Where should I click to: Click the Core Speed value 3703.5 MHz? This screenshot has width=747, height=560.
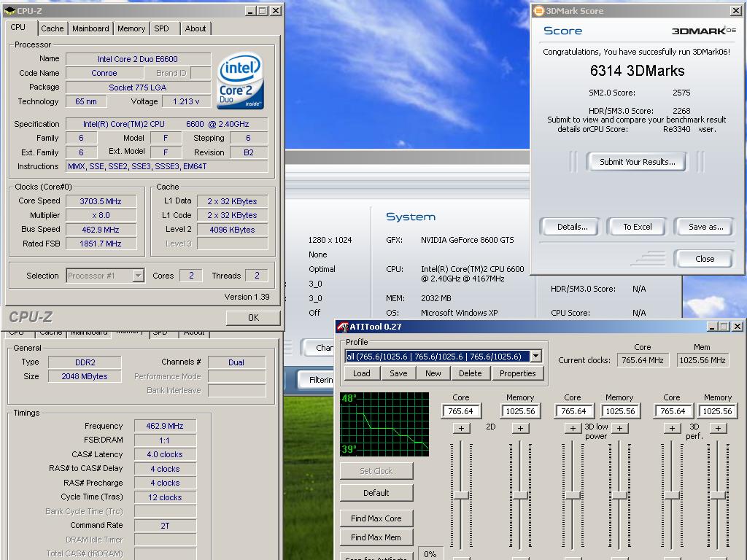[x=101, y=201]
